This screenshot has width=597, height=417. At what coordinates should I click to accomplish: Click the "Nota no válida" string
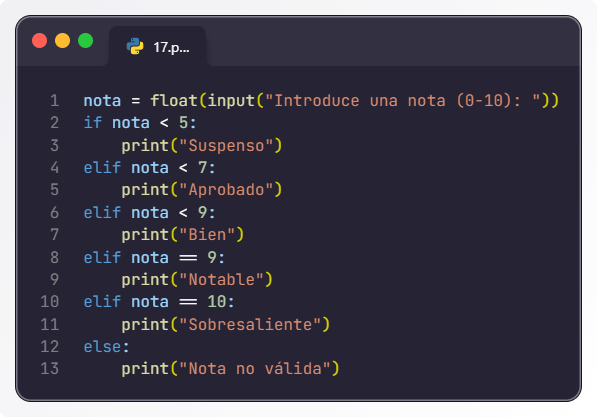pos(255,369)
